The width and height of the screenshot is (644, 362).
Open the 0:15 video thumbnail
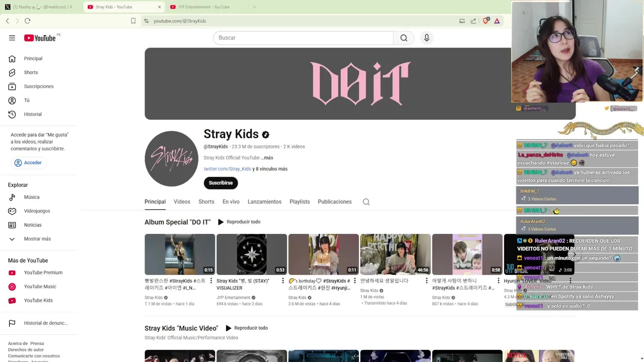[x=180, y=254]
